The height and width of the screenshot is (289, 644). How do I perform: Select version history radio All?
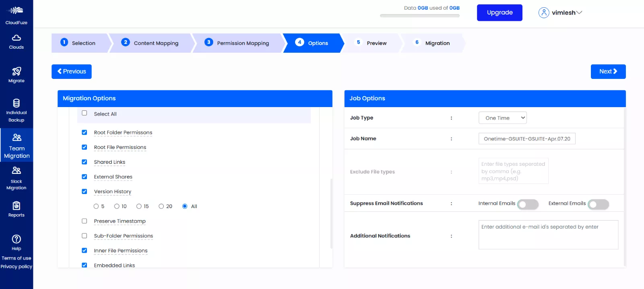tap(185, 206)
